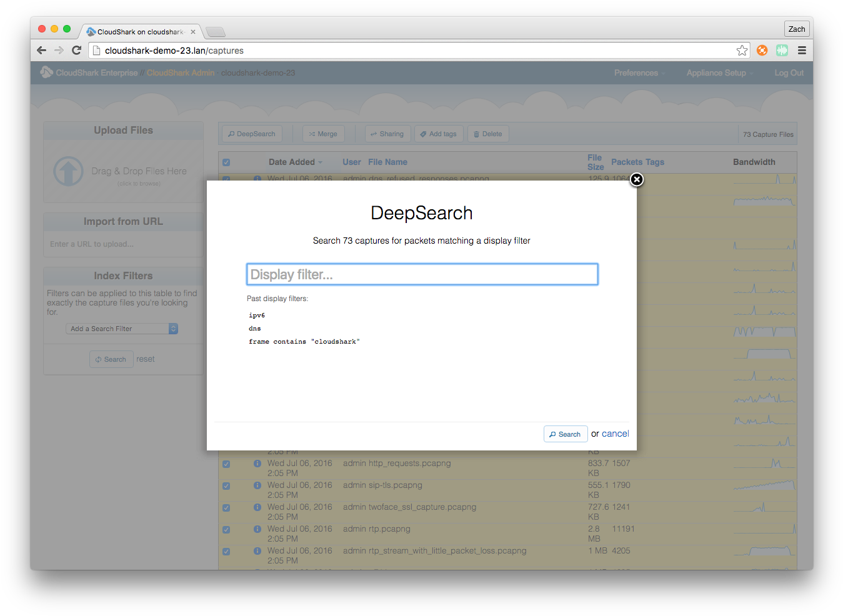
Task: Switch to the CloudShark browser tab
Action: [139, 31]
